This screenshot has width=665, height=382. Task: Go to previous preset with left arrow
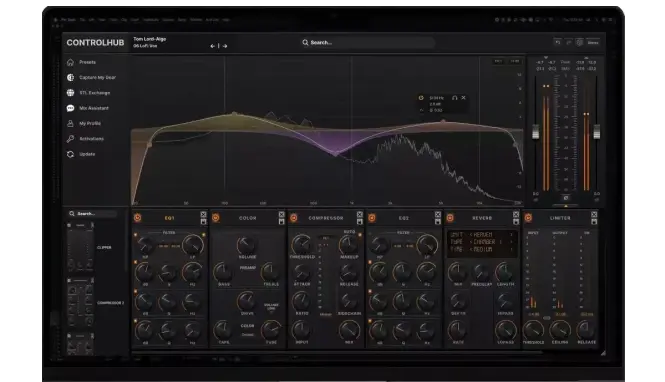212,46
